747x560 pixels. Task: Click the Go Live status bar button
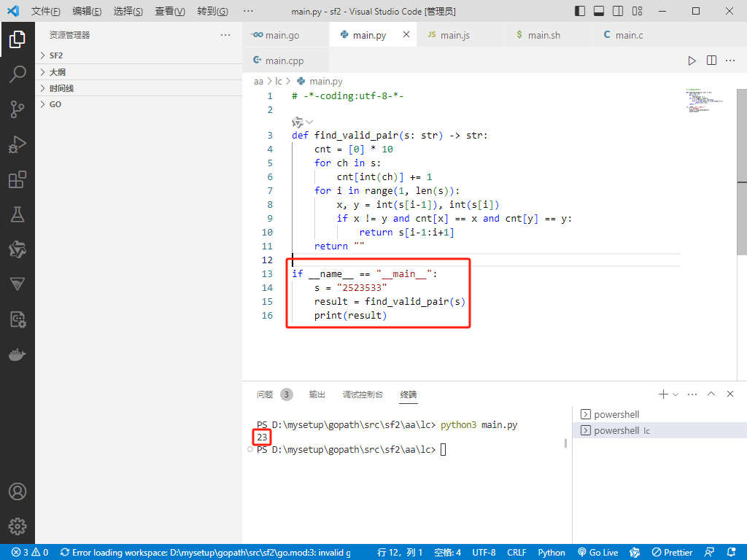click(598, 553)
